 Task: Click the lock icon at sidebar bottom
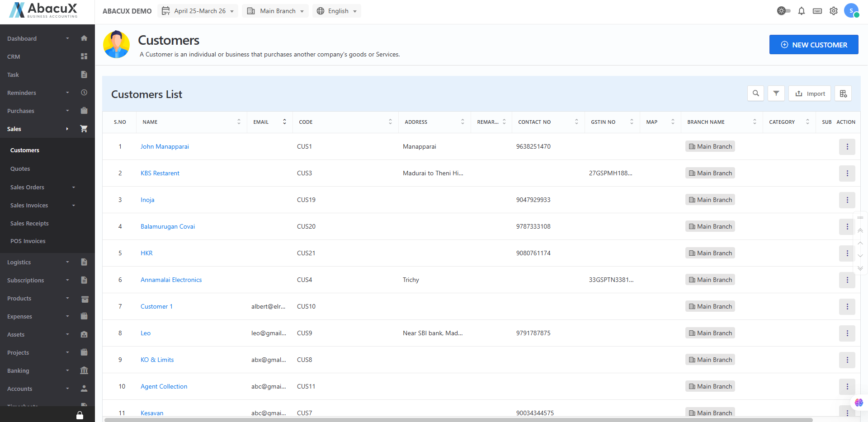(x=80, y=415)
